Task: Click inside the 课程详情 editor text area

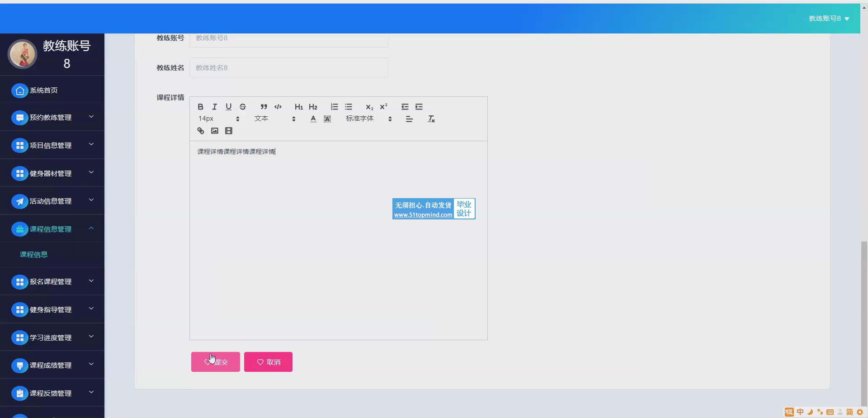Action: (x=338, y=240)
